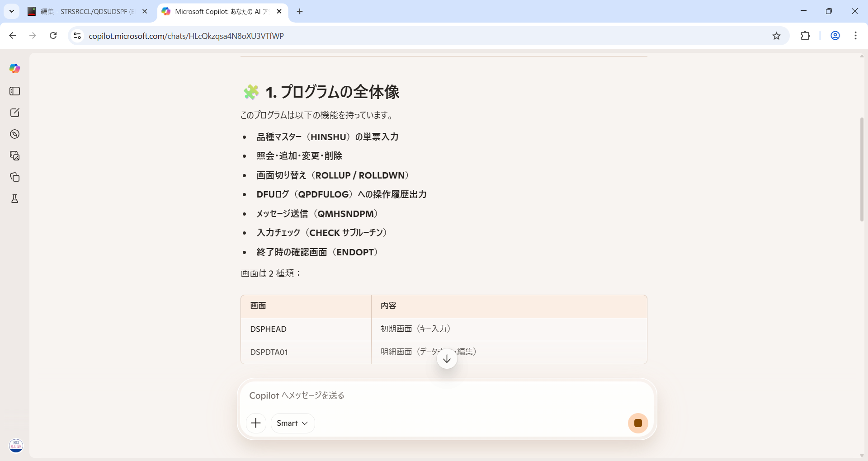Open Chrome three-dot menu
The height and width of the screenshot is (461, 868).
[855, 36]
